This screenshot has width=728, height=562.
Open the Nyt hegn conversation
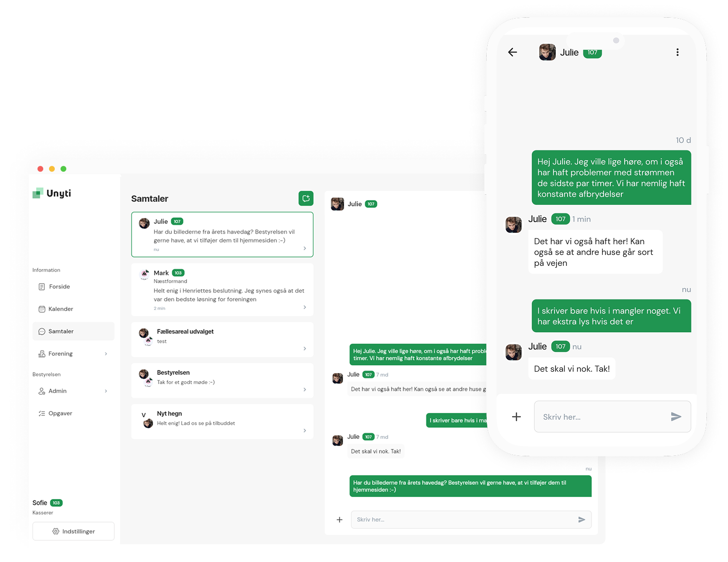coord(222,422)
